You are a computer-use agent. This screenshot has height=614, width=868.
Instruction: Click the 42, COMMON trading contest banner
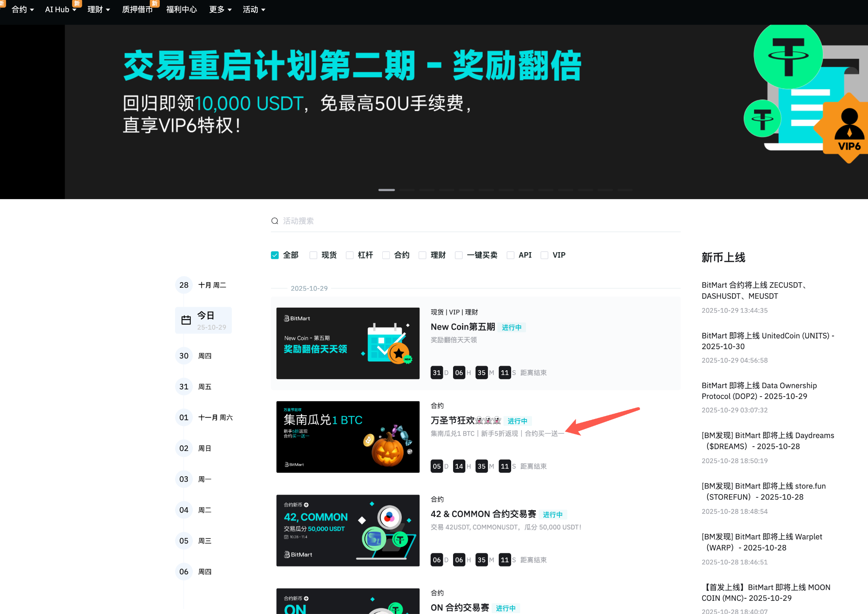click(348, 530)
